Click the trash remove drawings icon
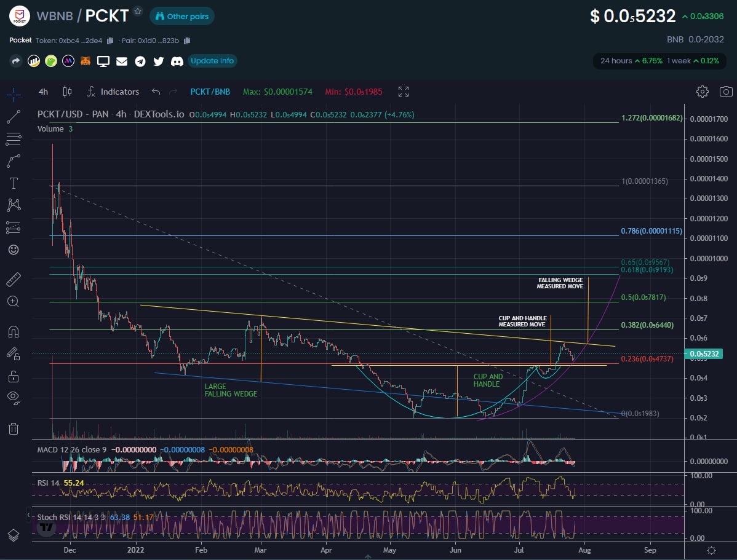The height and width of the screenshot is (560, 737). 14,428
